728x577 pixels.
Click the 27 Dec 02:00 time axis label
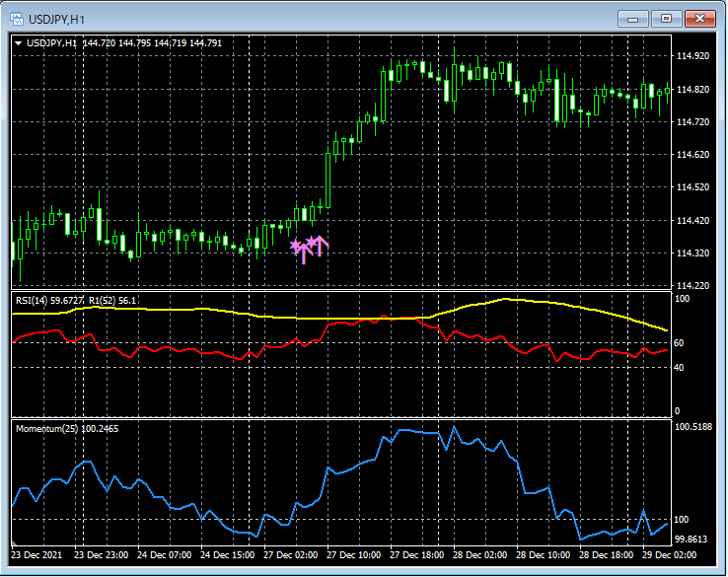(290, 554)
